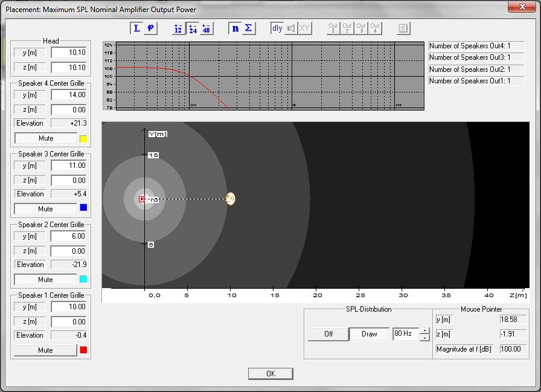Click 'Number of Speakers Out3: 1' text
Screen dimensions: 541x392
pyautogui.click(x=470, y=57)
